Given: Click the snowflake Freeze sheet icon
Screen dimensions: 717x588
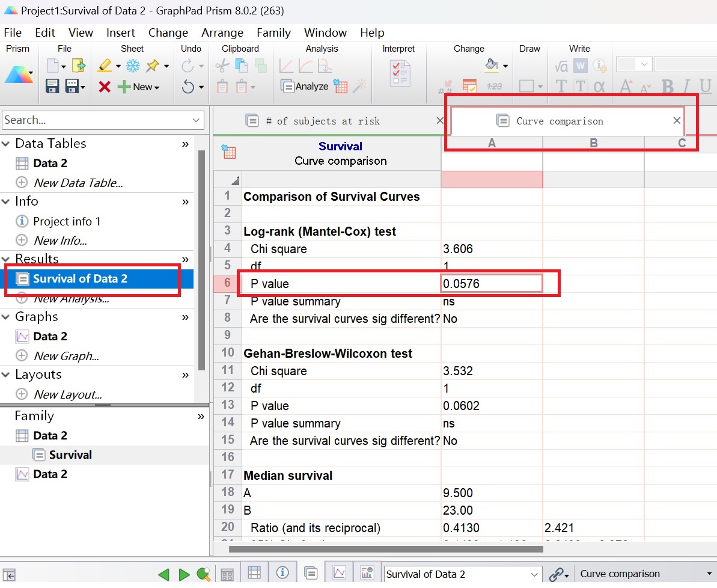Looking at the screenshot, I should (133, 66).
